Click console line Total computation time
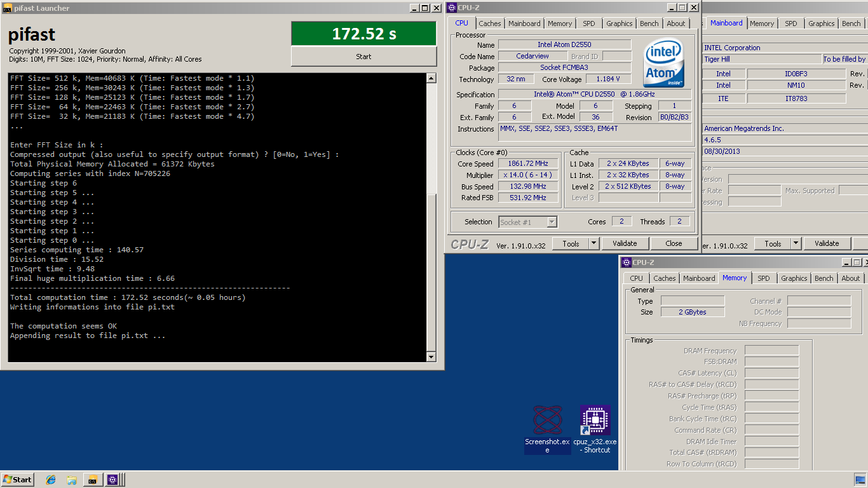This screenshot has height=488, width=868. [x=128, y=297]
